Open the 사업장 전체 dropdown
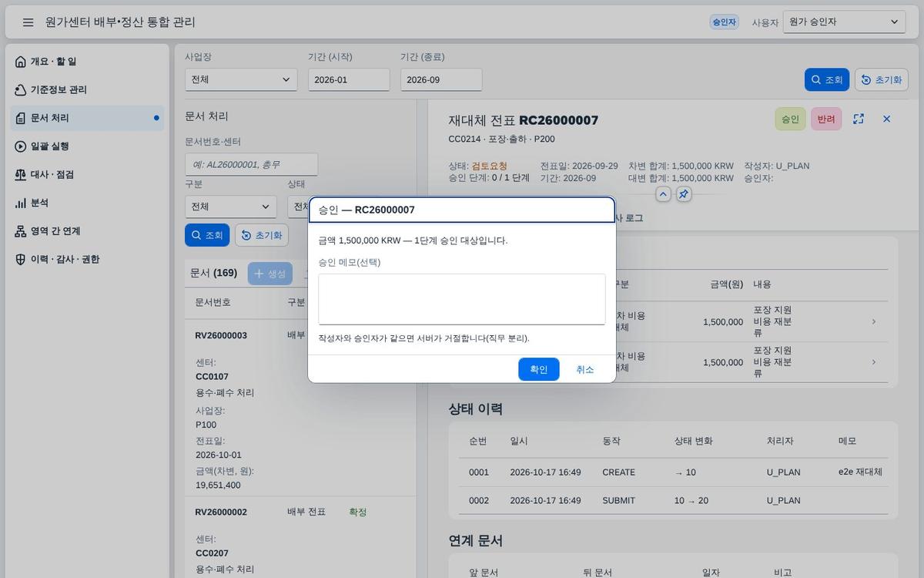This screenshot has width=924, height=578. [241, 79]
